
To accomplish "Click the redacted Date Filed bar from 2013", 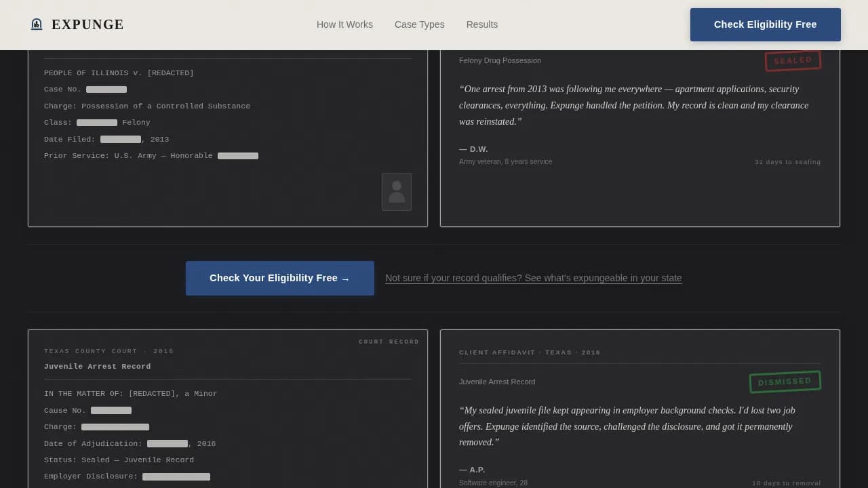I will coord(121,139).
